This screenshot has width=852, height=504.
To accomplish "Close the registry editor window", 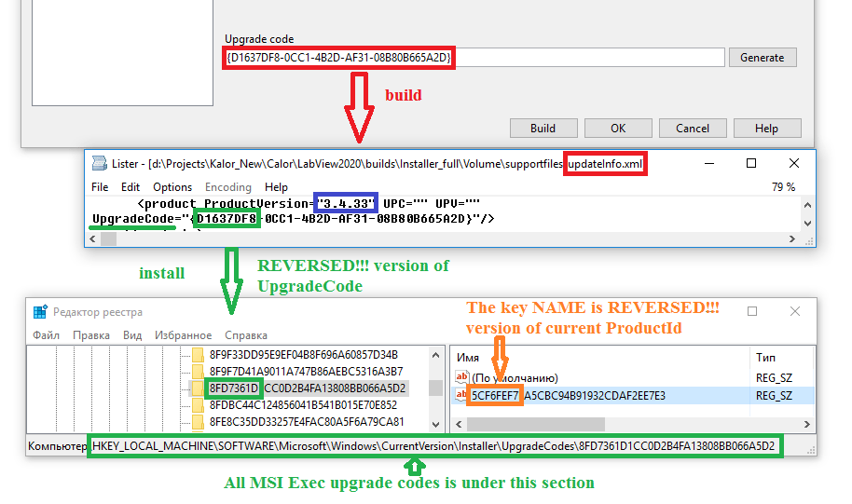I will [x=795, y=311].
